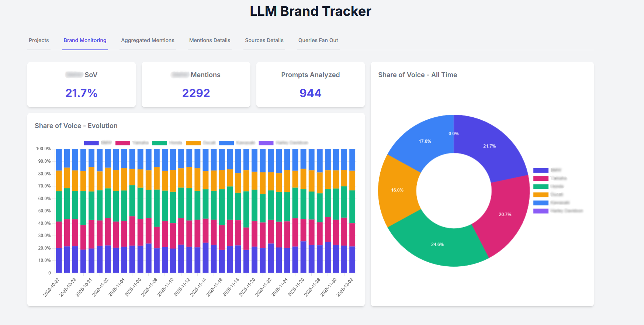Click the 2292 Mentions card value
Image resolution: width=644 pixels, height=325 pixels.
[196, 93]
